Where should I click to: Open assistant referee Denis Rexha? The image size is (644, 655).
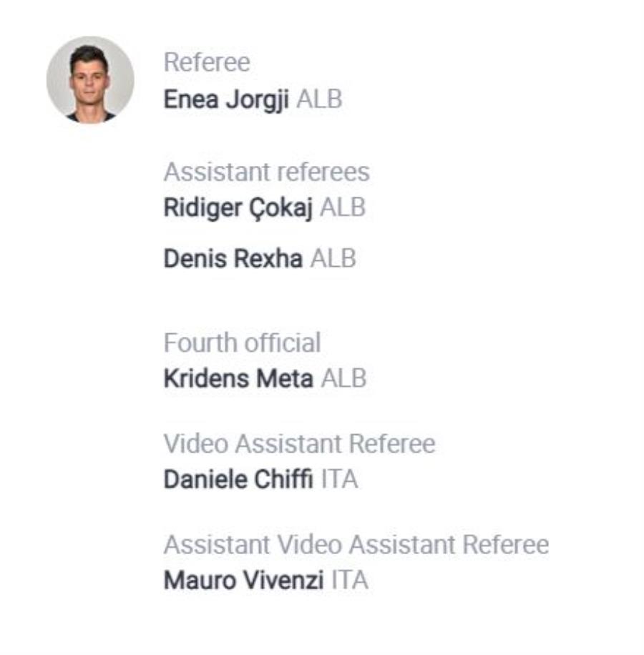233,259
